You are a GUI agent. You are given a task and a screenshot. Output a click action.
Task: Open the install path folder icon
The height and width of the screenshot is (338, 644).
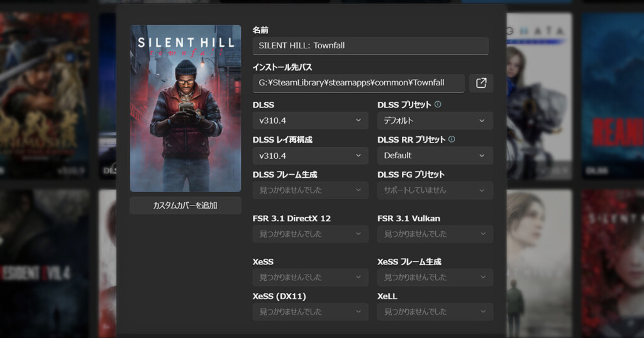click(x=481, y=83)
